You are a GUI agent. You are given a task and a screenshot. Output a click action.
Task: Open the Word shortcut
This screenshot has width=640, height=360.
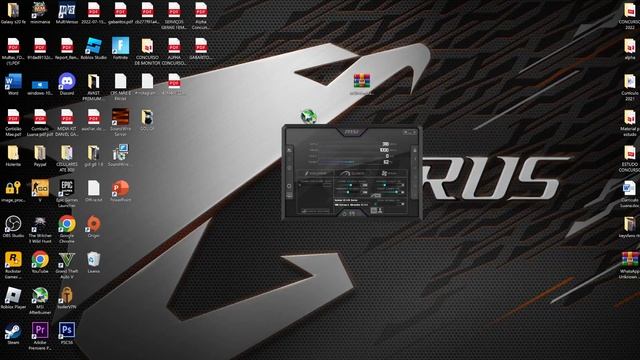[13, 84]
